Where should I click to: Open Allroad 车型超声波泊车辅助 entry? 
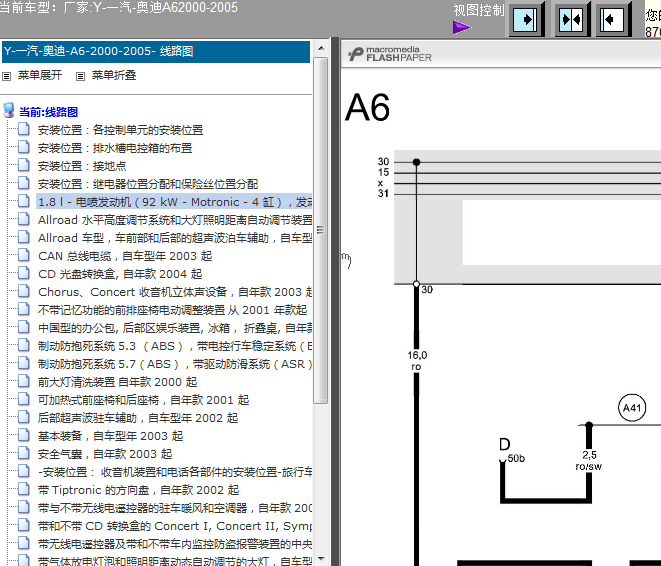tap(175, 238)
